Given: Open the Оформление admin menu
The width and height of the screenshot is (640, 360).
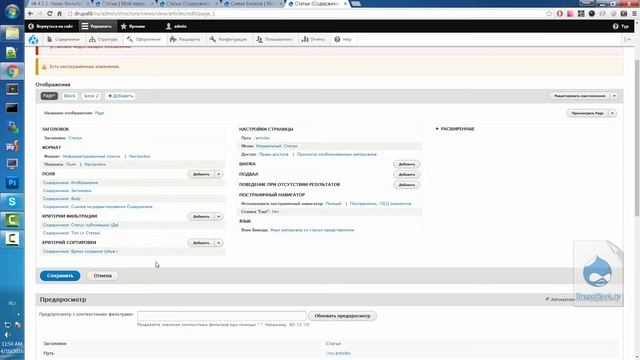Looking at the screenshot, I should [144, 40].
